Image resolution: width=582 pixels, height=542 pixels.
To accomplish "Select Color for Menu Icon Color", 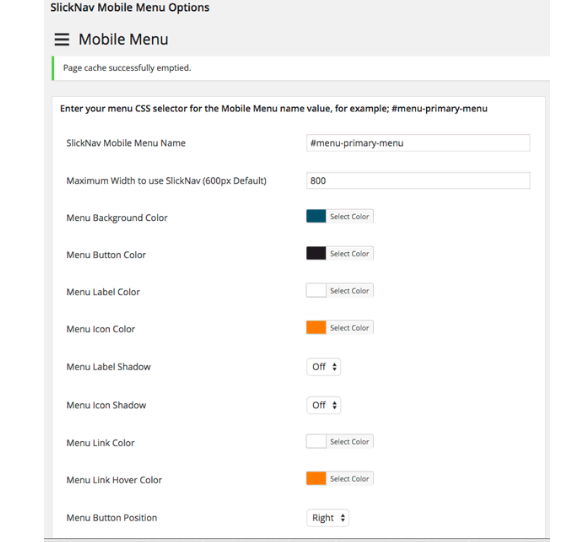I will coord(350,328).
